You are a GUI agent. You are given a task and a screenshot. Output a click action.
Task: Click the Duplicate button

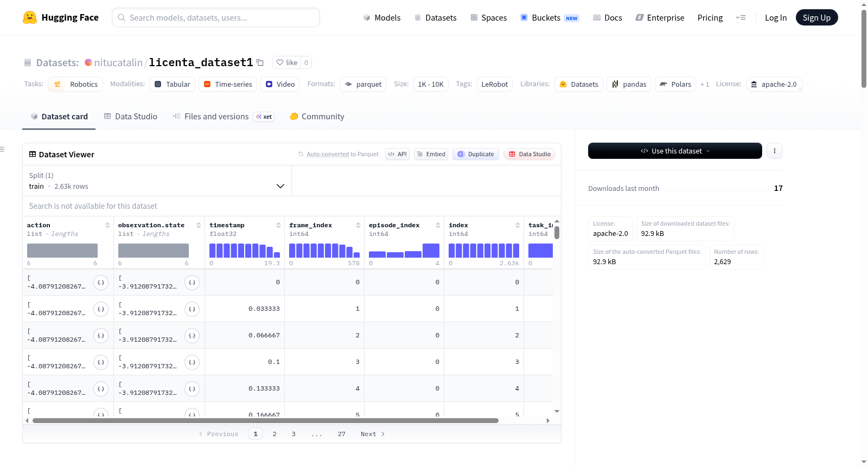(475, 154)
